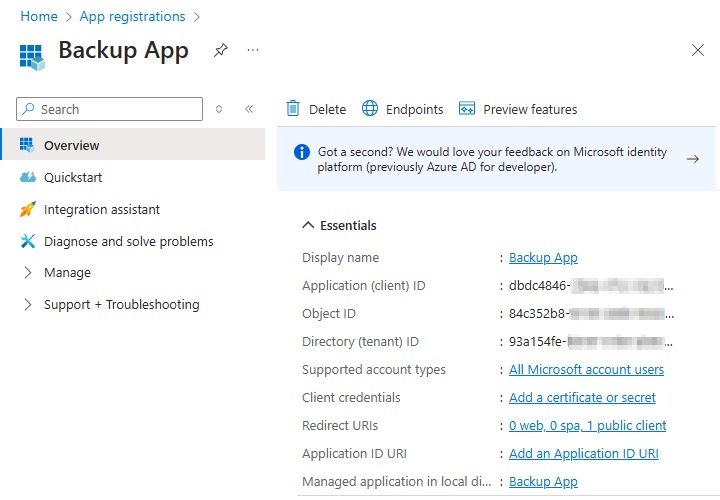Click the feedback banner text

tap(492, 159)
